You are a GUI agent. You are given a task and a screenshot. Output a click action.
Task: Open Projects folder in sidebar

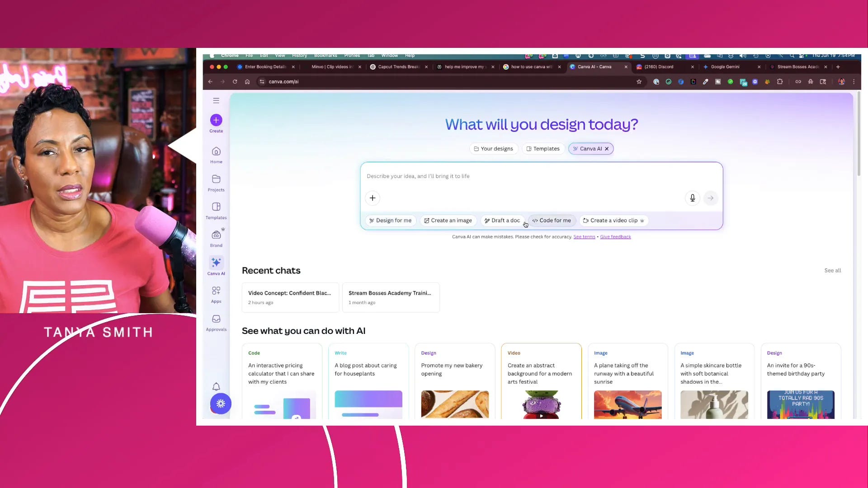pyautogui.click(x=216, y=183)
